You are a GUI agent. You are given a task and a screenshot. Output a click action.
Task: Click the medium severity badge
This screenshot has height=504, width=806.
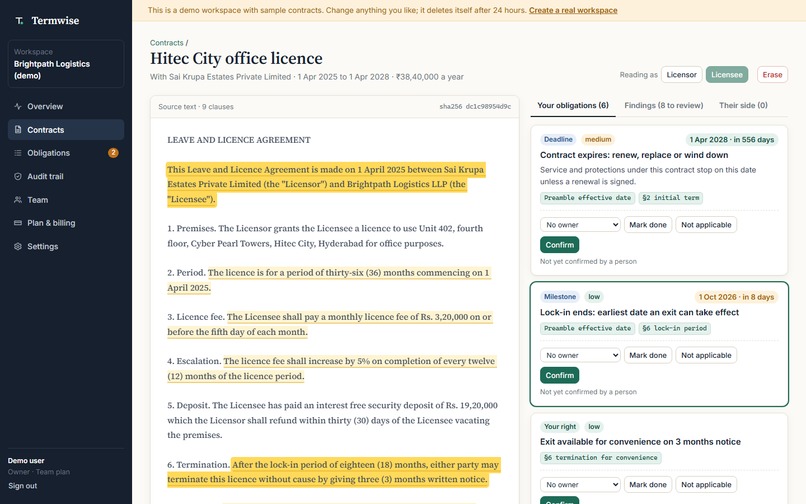tap(598, 139)
